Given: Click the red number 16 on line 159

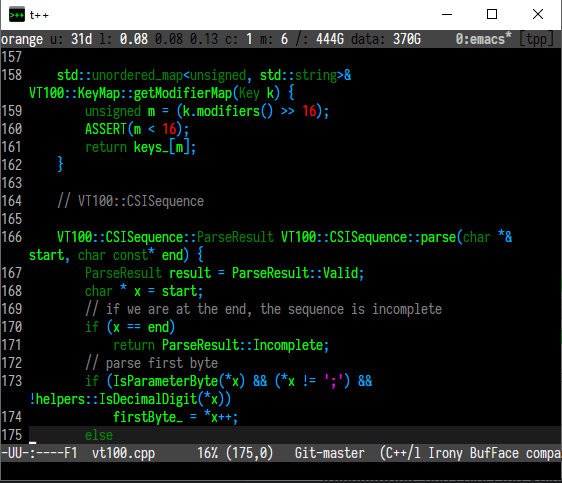Looking at the screenshot, I should [309, 111].
